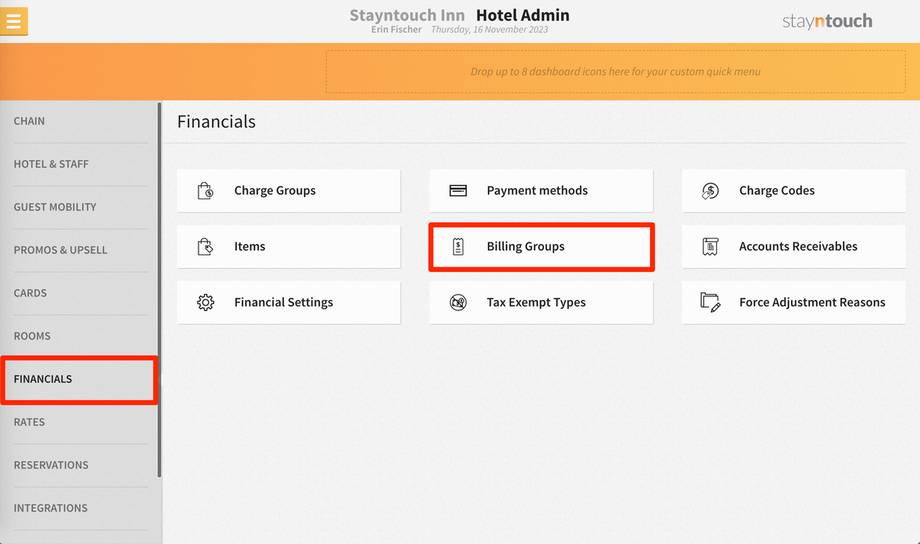Open the Charge Groups label
920x544 pixels.
point(275,191)
